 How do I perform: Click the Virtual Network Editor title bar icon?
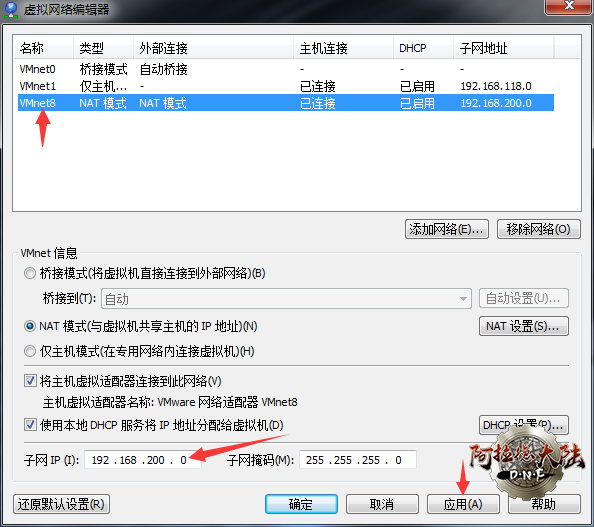tap(11, 9)
